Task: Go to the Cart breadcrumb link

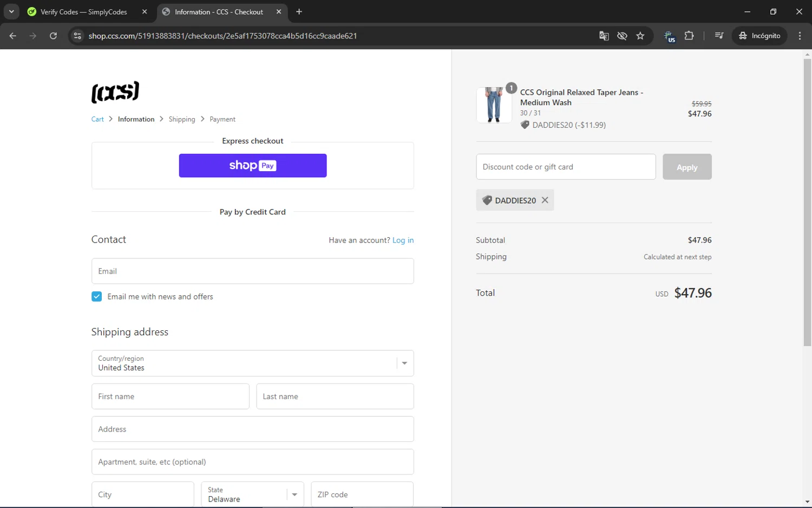Action: [97, 119]
